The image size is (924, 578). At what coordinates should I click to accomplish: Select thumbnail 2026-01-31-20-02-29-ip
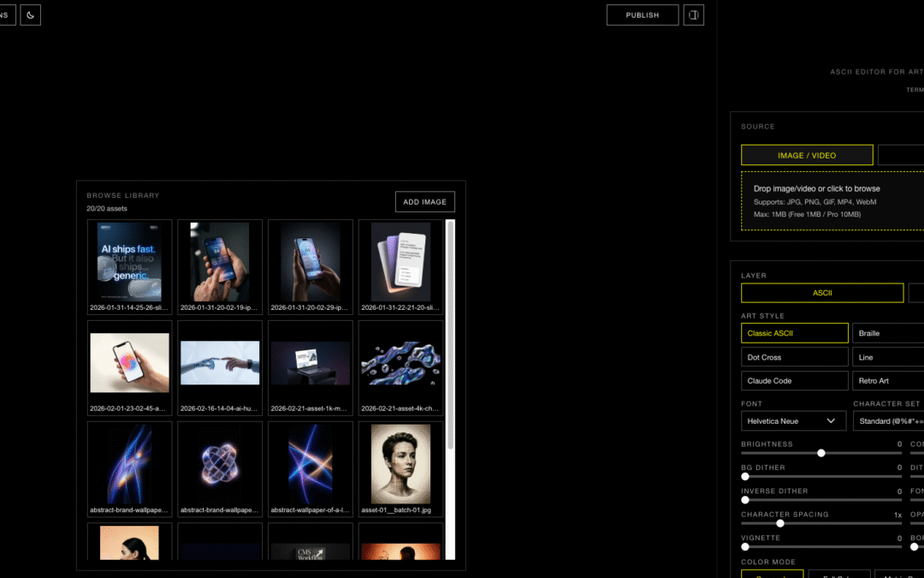pyautogui.click(x=311, y=267)
